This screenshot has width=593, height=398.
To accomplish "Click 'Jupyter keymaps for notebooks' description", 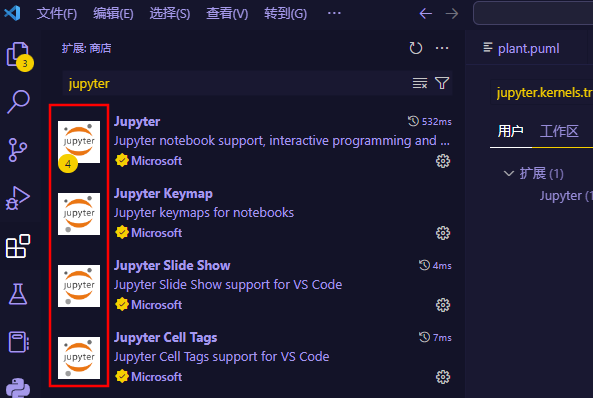I will 204,213.
